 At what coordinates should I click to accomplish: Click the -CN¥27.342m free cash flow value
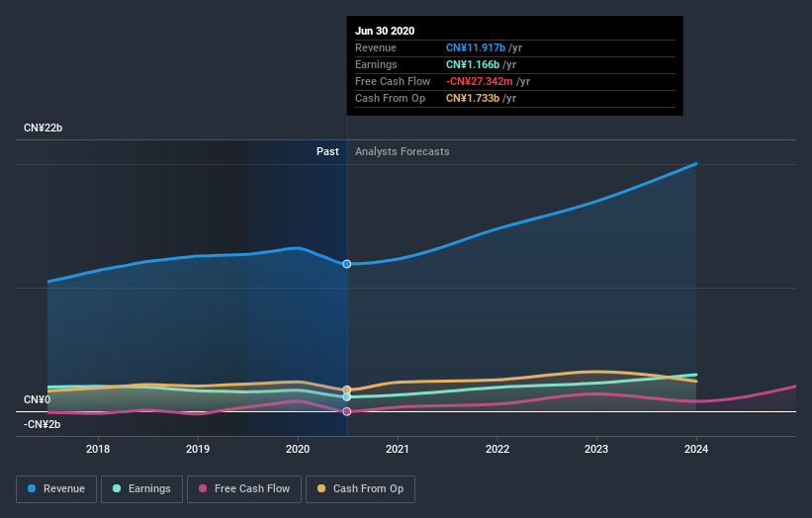tap(480, 81)
